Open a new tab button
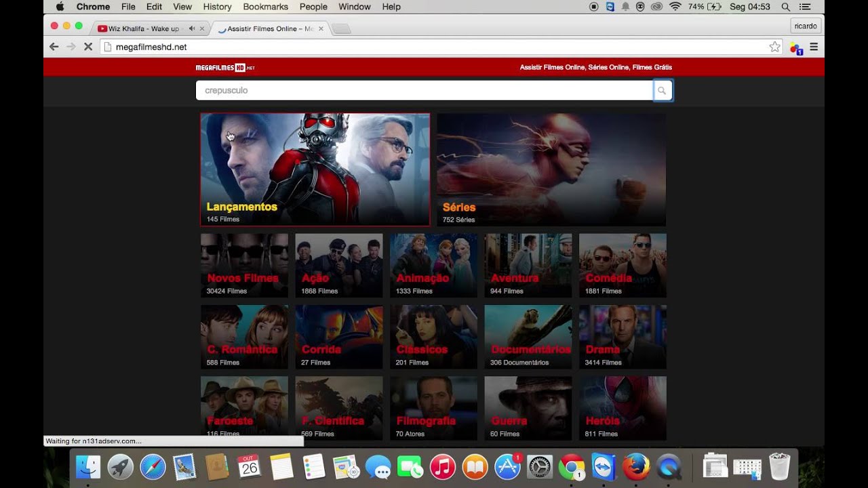The width and height of the screenshot is (868, 488). pyautogui.click(x=341, y=28)
